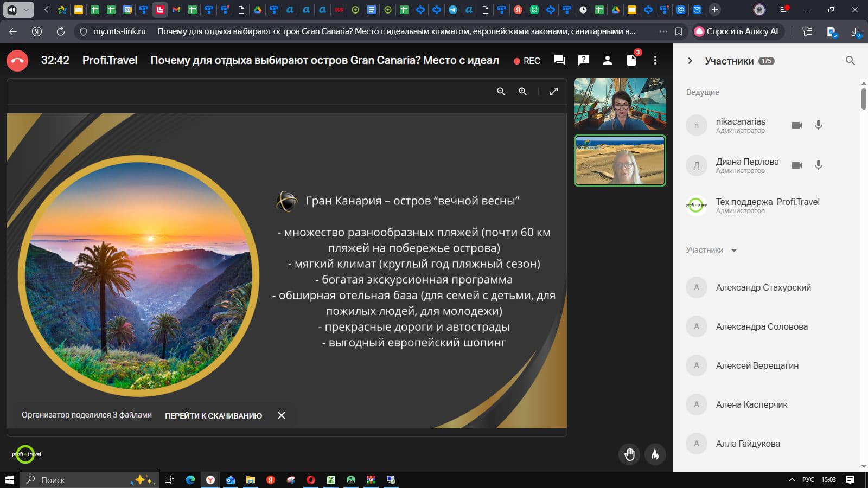Toggle nikacanarias camera icon
This screenshot has width=868, height=488.
[x=796, y=125]
